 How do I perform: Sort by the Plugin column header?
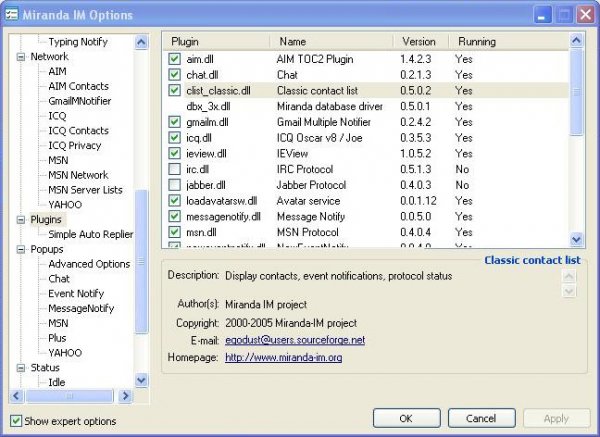coord(217,41)
